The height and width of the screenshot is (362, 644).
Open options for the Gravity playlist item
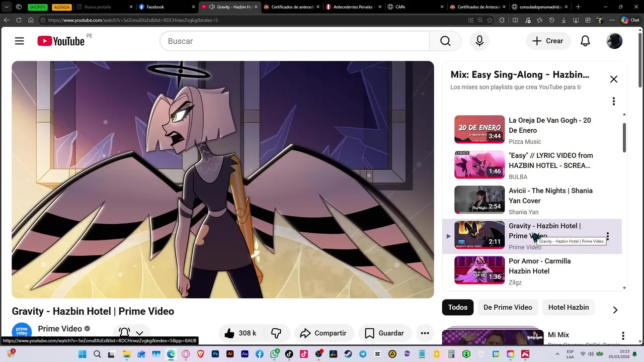[608, 236]
